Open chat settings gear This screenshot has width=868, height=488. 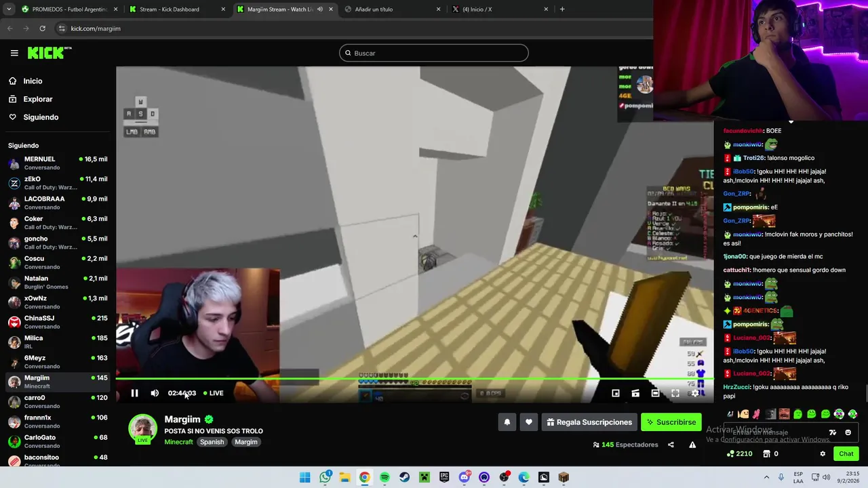[823, 453]
